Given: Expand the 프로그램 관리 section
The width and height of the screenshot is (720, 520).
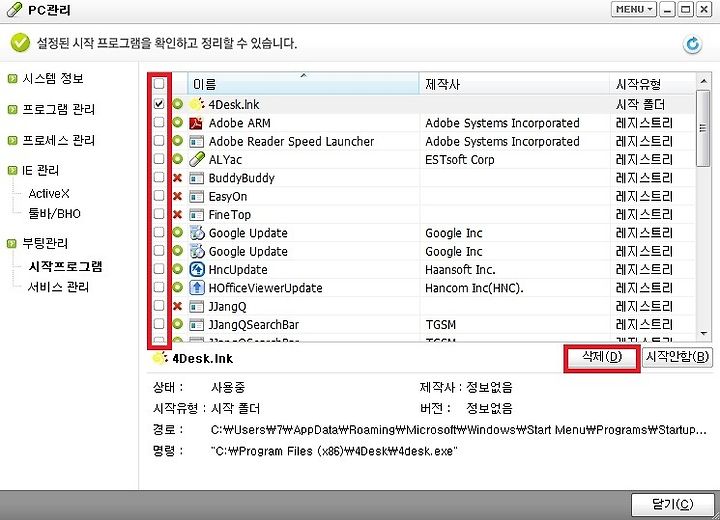Looking at the screenshot, I should click(x=12, y=110).
